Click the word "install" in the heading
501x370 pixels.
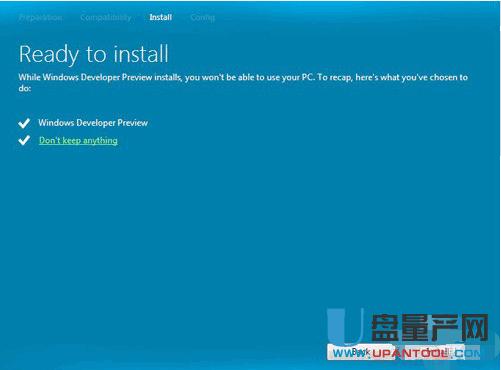(x=141, y=54)
